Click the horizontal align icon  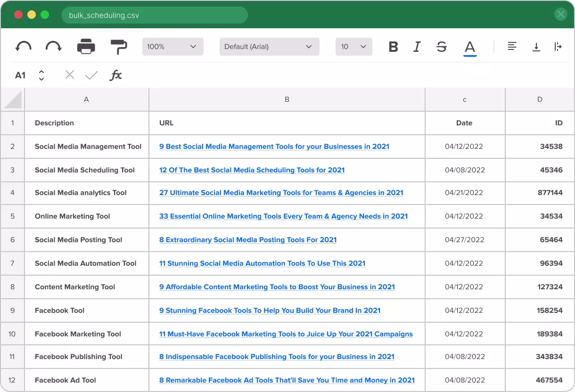tap(512, 46)
